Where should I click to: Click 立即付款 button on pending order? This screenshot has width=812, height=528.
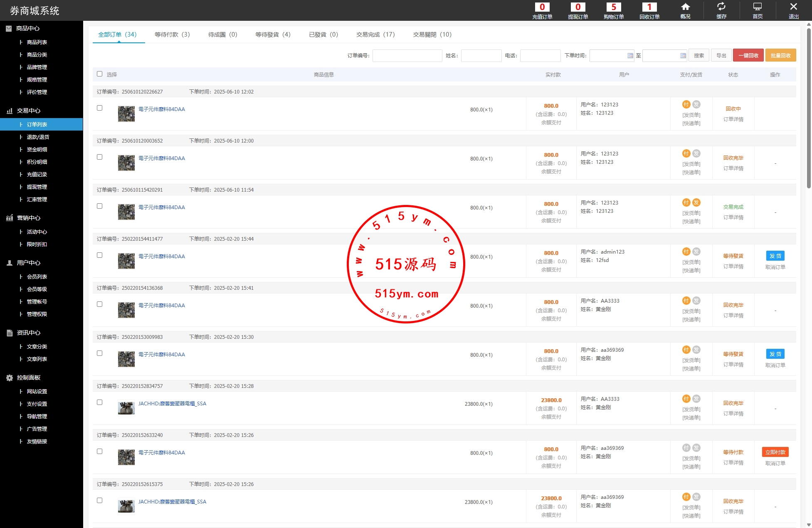tap(775, 452)
